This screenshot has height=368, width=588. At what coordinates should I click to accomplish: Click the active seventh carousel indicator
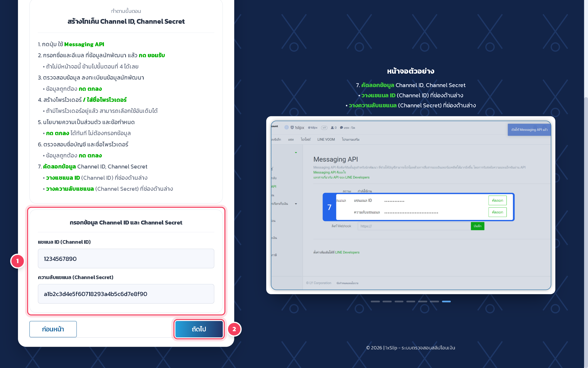click(446, 302)
